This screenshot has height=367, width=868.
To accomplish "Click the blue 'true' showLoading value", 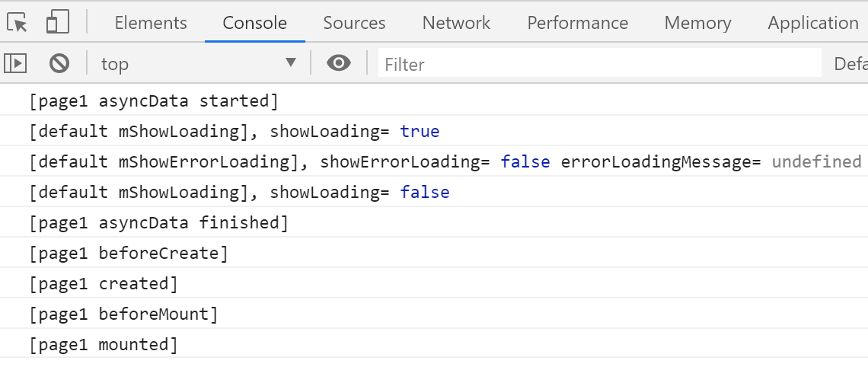I will 420,131.
